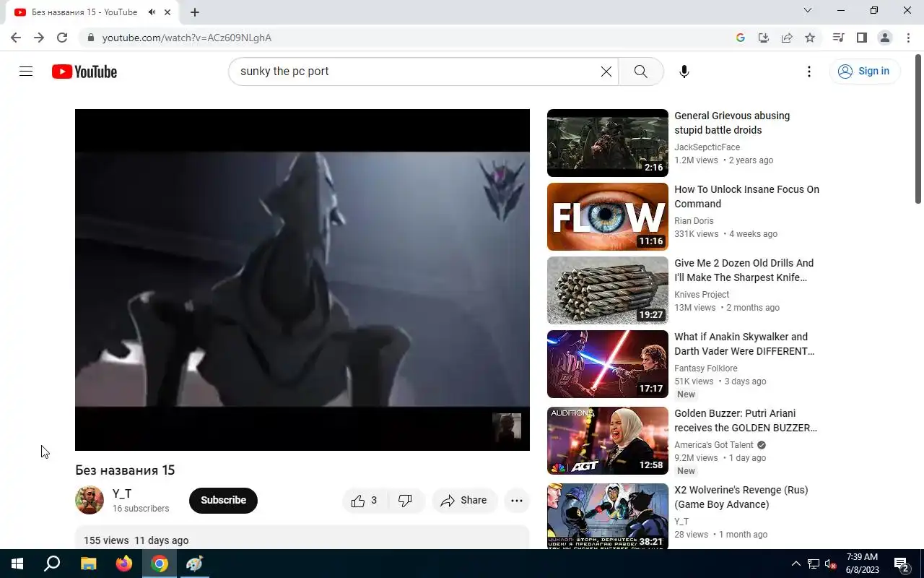Open FLOW eye video thumbnail
924x578 pixels.
point(608,217)
